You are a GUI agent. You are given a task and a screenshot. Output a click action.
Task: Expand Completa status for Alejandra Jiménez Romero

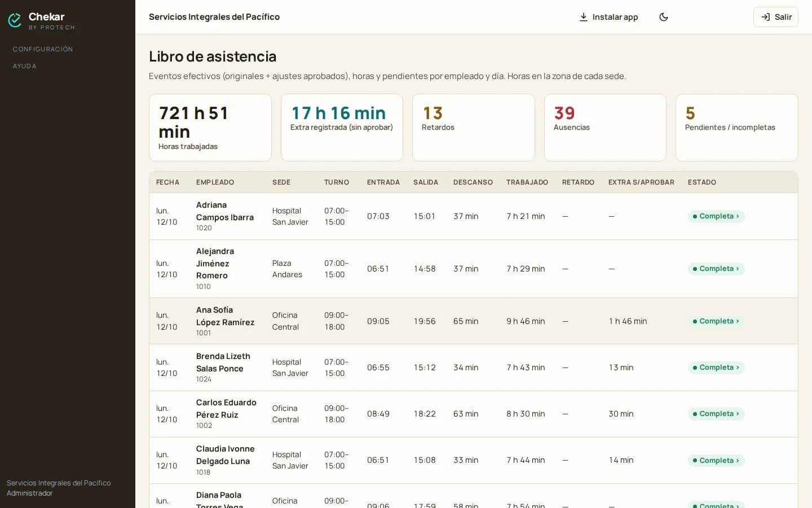click(716, 269)
